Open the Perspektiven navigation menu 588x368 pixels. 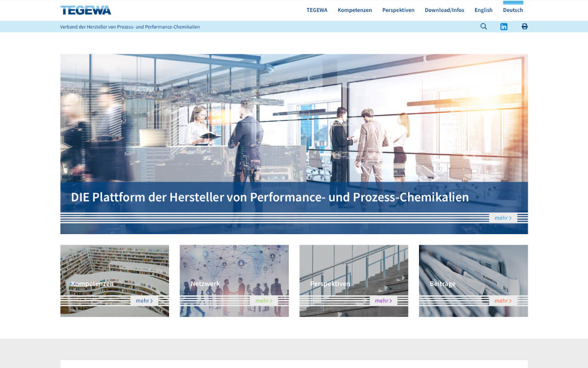398,10
